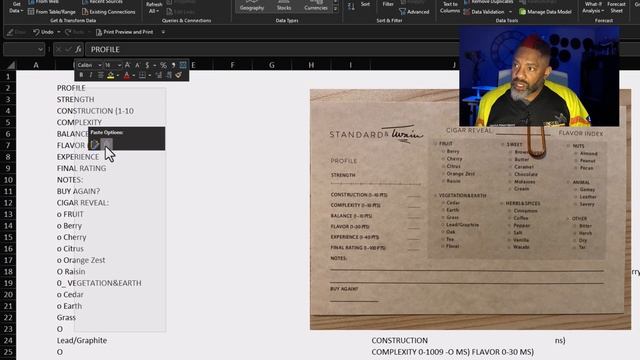This screenshot has height=360, width=640.
Task: Expand the Name Box dropdown
Action: (x=40, y=49)
